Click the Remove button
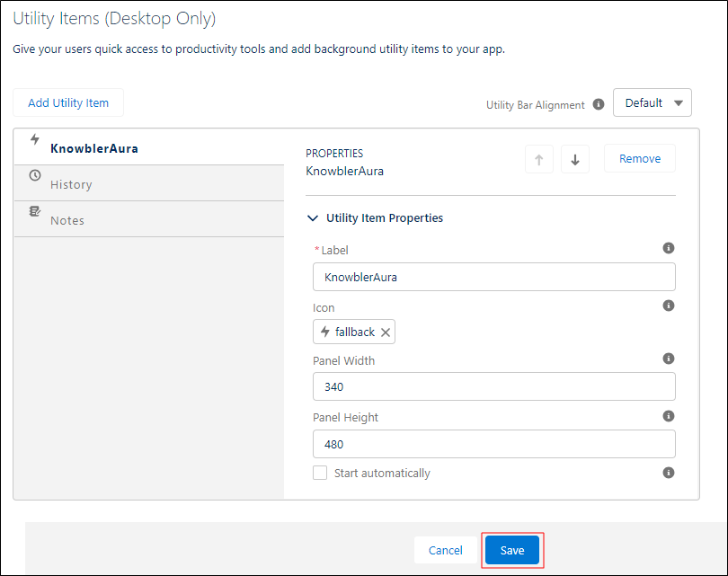728x576 pixels. pyautogui.click(x=639, y=159)
